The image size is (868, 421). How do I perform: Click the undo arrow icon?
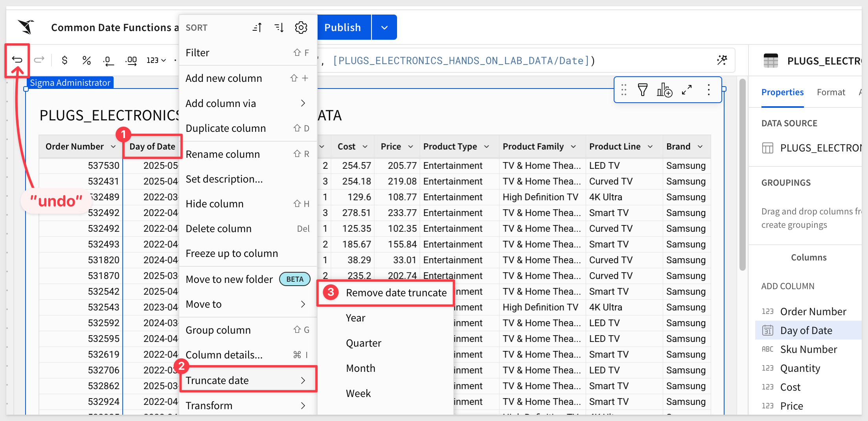click(x=17, y=60)
